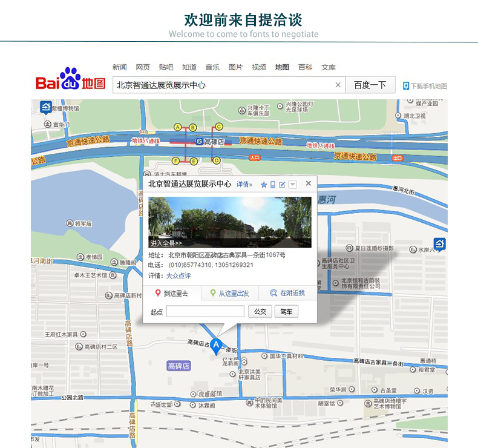Viewport: 478px width, 448px height.
Task: Click subway exit marker A
Action: [178, 127]
